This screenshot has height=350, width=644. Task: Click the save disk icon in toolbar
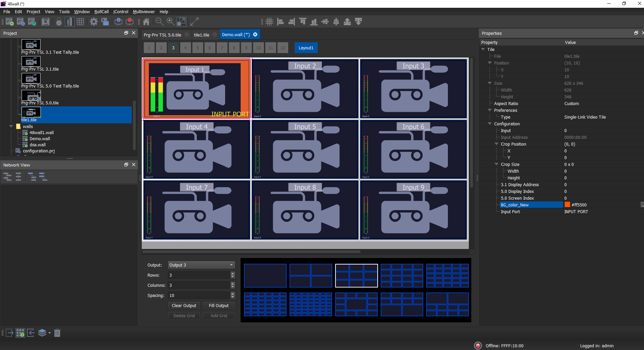[46, 22]
